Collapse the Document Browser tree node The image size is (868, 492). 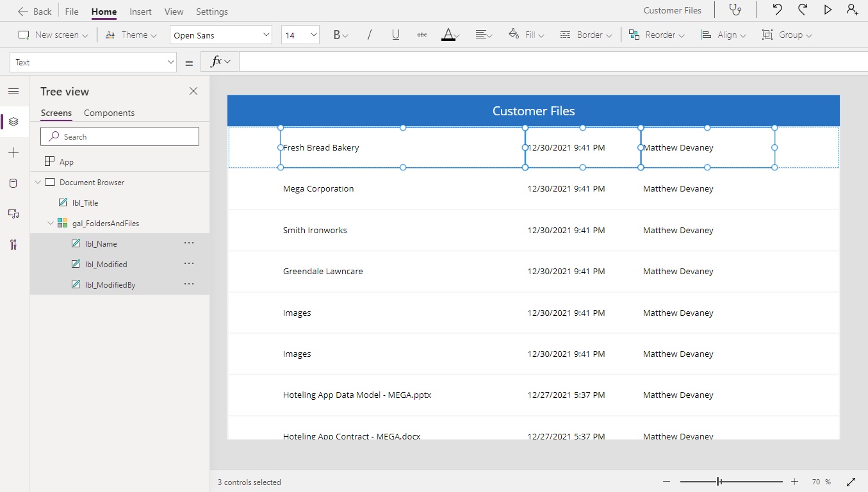(x=38, y=182)
